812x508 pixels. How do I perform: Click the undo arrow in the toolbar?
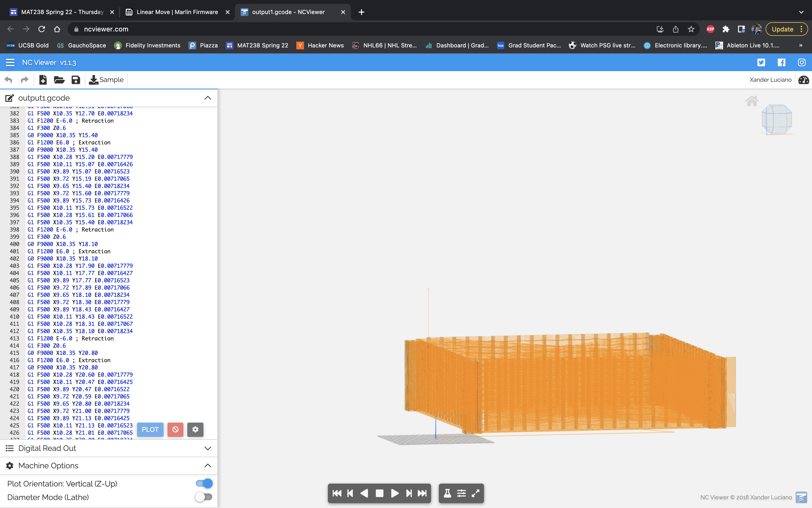(8, 80)
